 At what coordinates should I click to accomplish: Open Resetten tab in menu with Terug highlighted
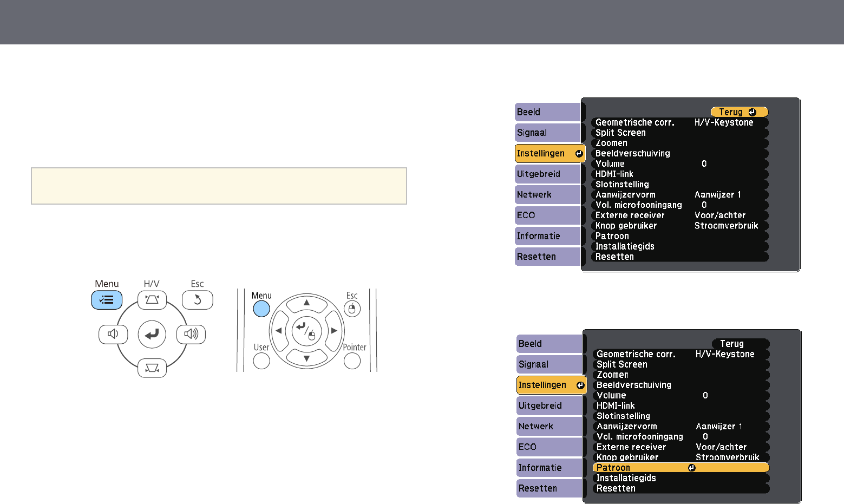548,257
